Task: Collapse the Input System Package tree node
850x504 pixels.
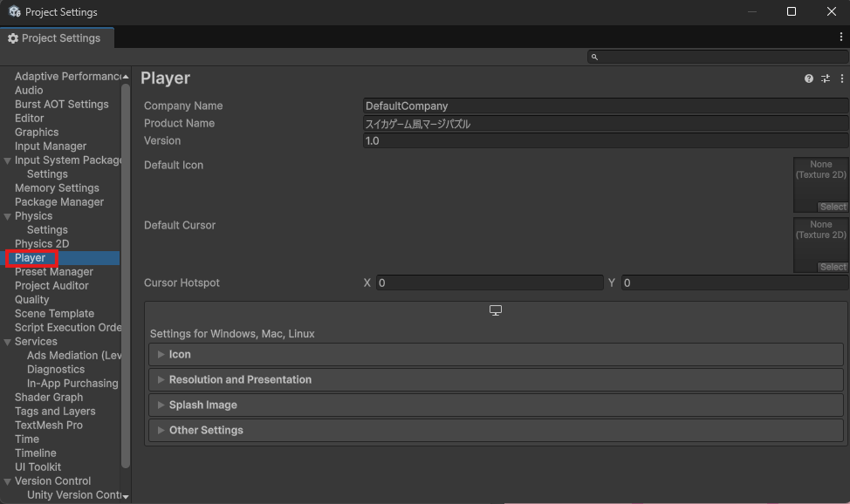Action: pyautogui.click(x=8, y=161)
